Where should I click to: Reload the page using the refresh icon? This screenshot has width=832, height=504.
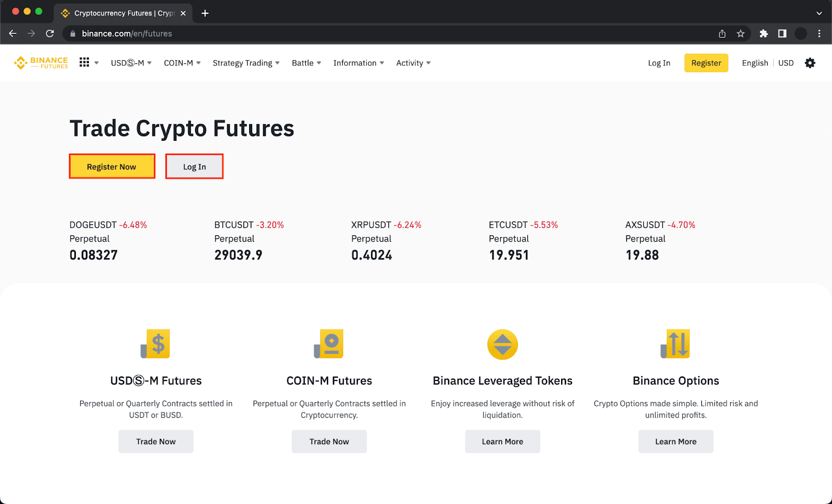50,34
